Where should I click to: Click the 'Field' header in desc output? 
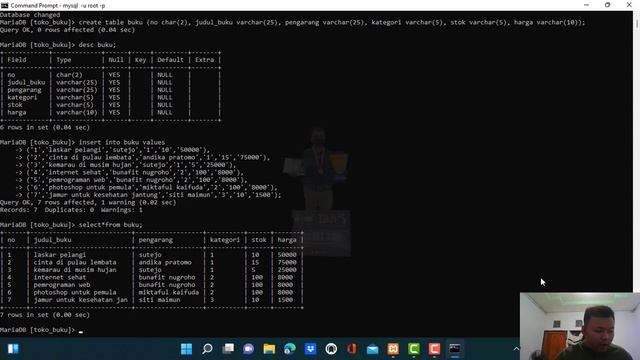click(17, 60)
